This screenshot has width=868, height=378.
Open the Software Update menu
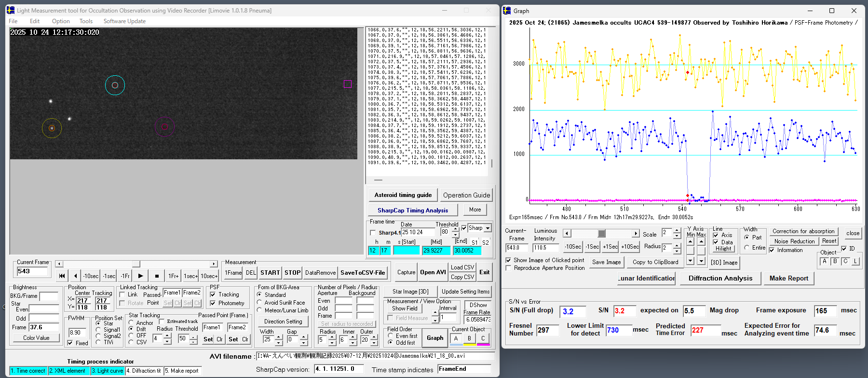(124, 21)
